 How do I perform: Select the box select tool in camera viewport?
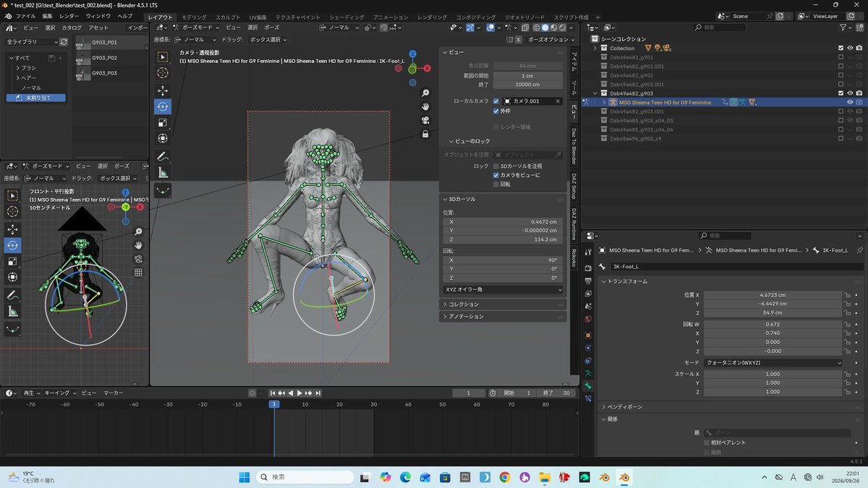[x=163, y=56]
